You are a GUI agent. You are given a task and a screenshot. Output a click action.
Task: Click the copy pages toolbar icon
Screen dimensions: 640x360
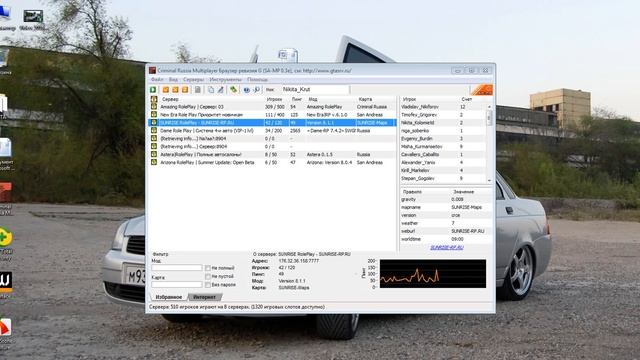pos(211,90)
